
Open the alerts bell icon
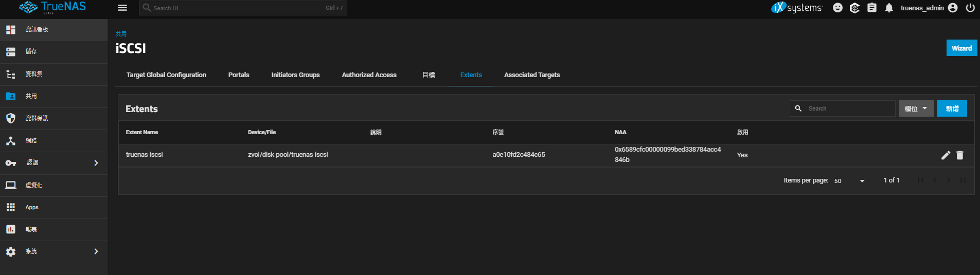(x=889, y=8)
